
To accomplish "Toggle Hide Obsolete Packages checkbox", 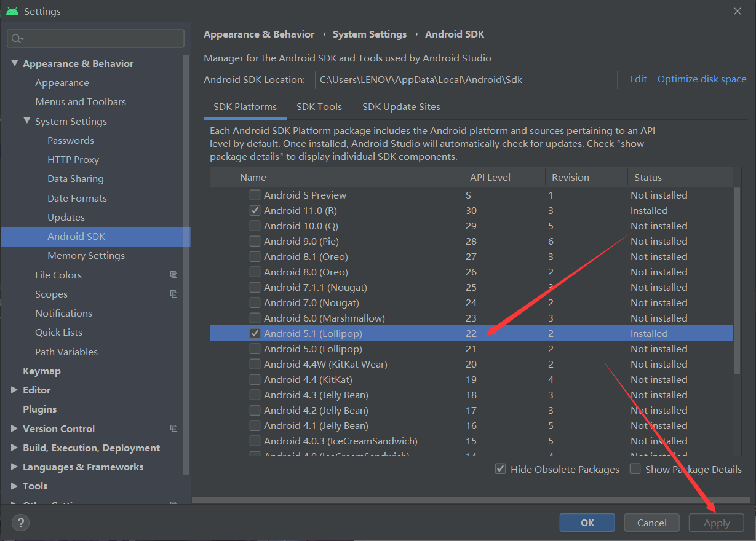I will pyautogui.click(x=501, y=469).
